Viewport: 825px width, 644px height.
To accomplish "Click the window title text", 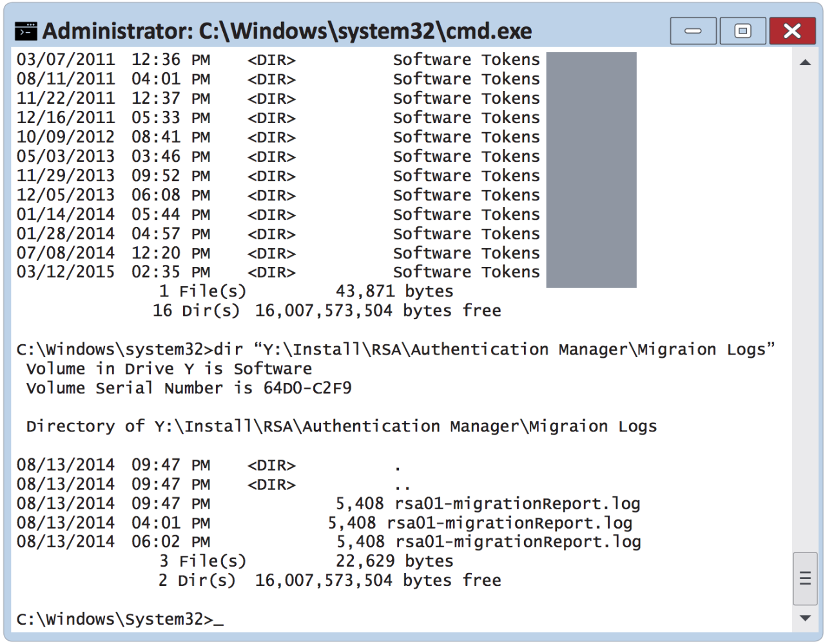I will [x=287, y=31].
